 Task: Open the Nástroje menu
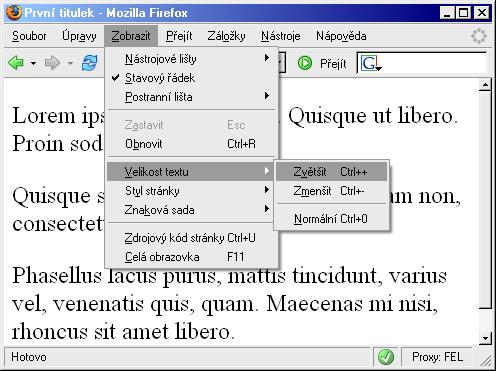[281, 36]
